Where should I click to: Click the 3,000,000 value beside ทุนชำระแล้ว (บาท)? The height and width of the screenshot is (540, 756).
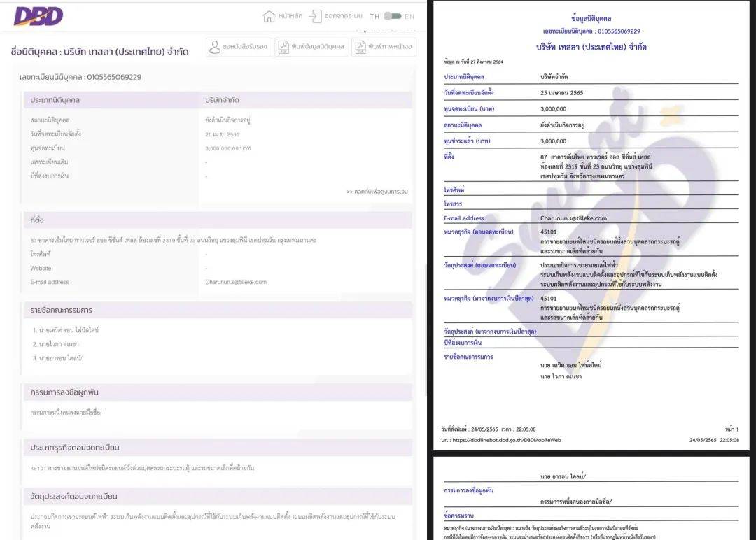[553, 141]
